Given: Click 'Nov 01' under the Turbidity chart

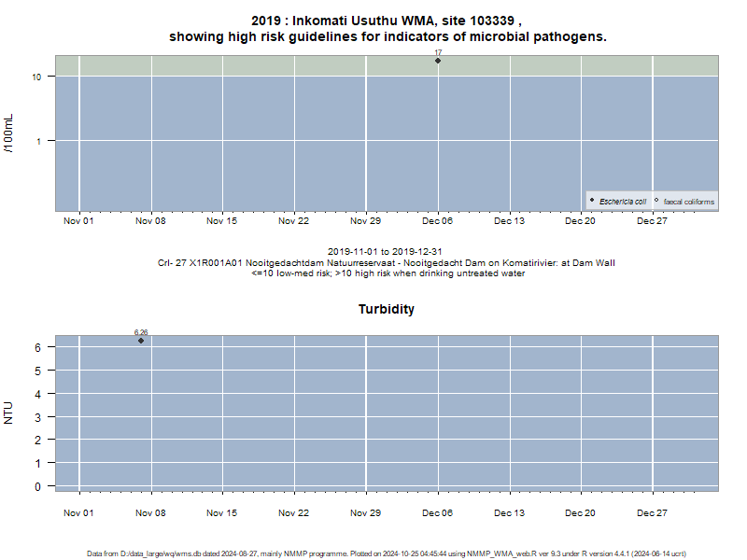Looking at the screenshot, I should [78, 512].
